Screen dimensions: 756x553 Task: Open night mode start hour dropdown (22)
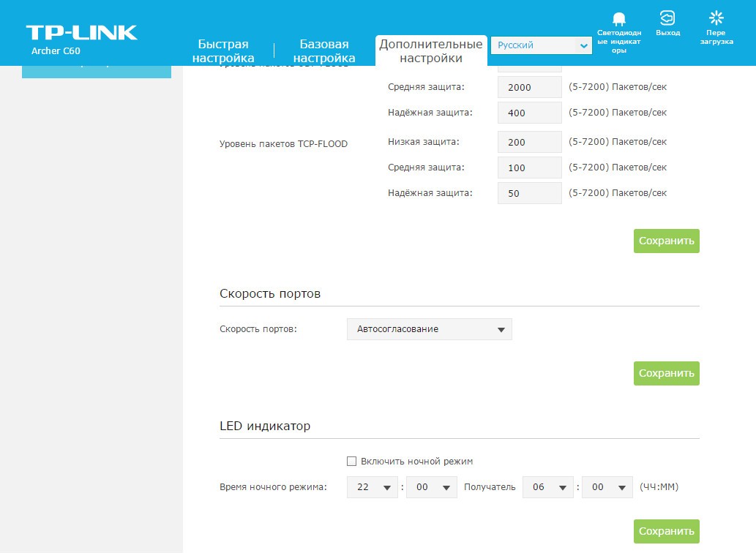(x=373, y=487)
